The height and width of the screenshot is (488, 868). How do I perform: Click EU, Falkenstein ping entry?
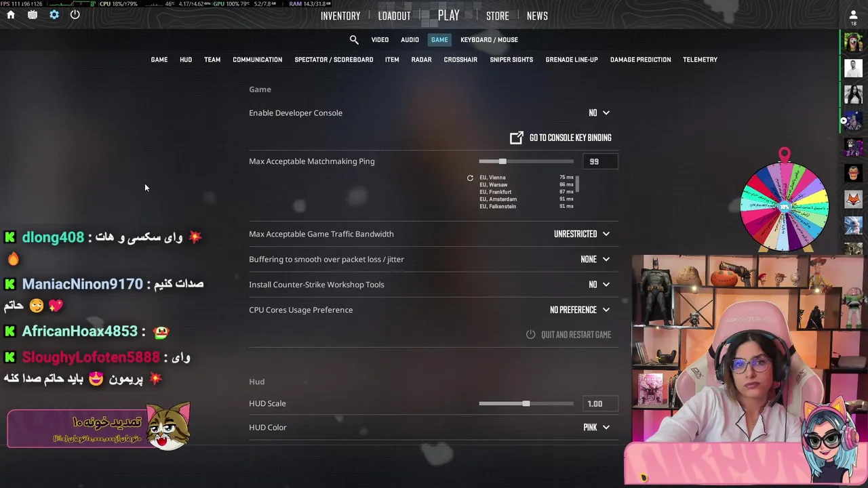coord(526,207)
